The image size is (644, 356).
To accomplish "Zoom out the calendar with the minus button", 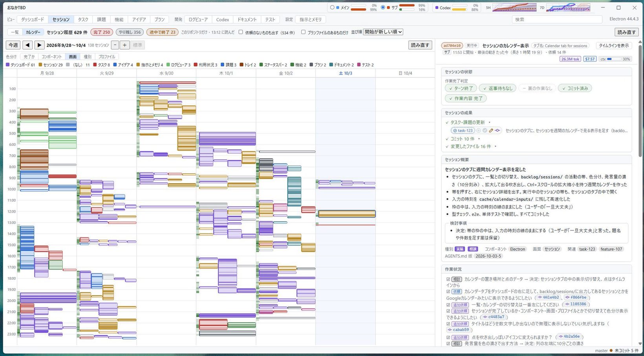I will (x=115, y=45).
